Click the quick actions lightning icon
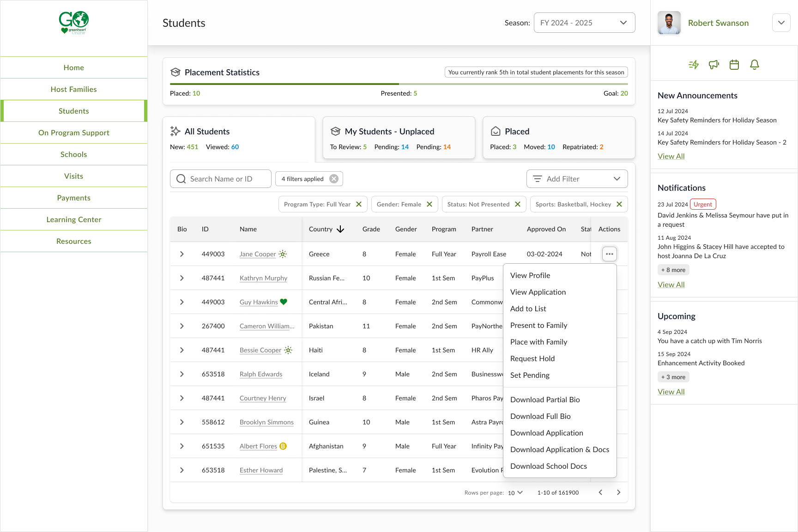Image resolution: width=798 pixels, height=532 pixels. 693,65
